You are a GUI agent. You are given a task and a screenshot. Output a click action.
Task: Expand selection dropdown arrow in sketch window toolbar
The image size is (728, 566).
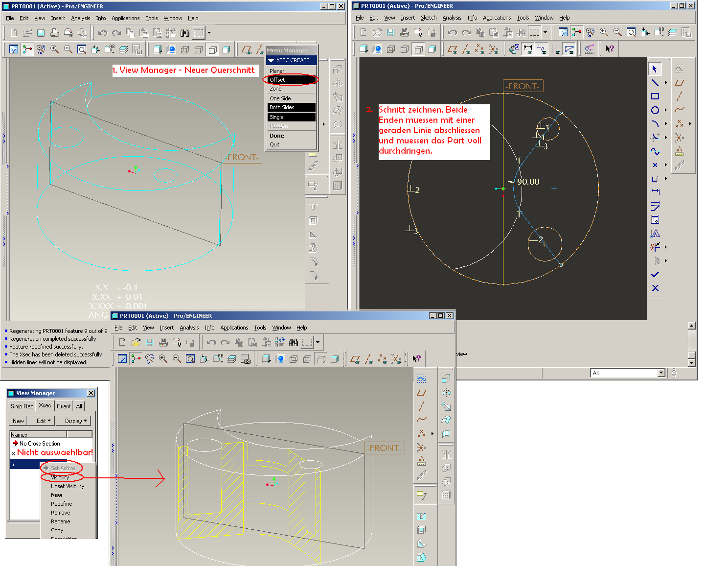545,32
